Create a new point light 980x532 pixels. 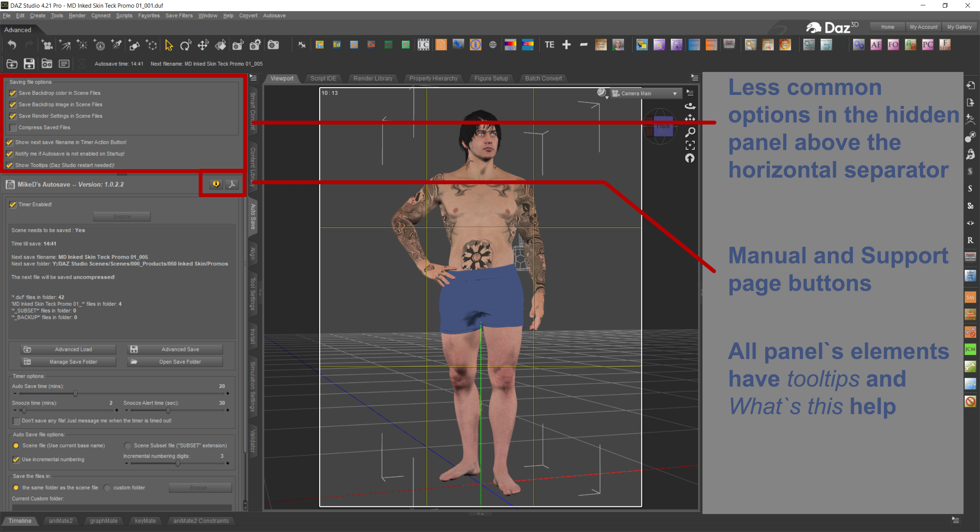pyautogui.click(x=82, y=45)
